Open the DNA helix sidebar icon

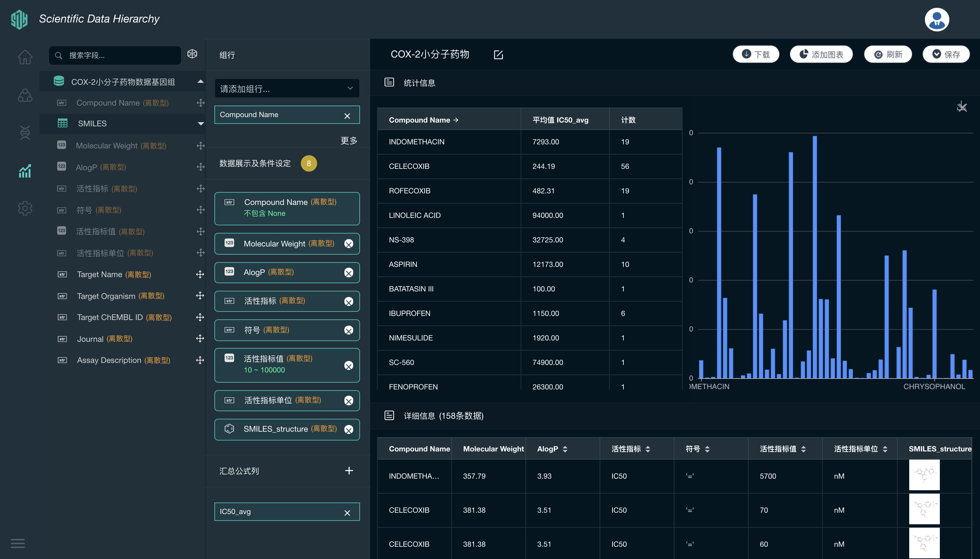(x=25, y=132)
